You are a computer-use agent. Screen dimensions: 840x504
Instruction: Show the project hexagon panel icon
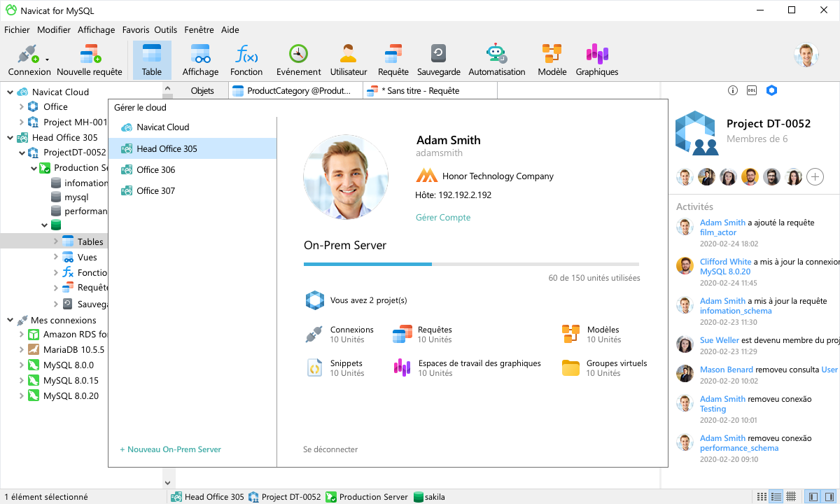pos(771,90)
